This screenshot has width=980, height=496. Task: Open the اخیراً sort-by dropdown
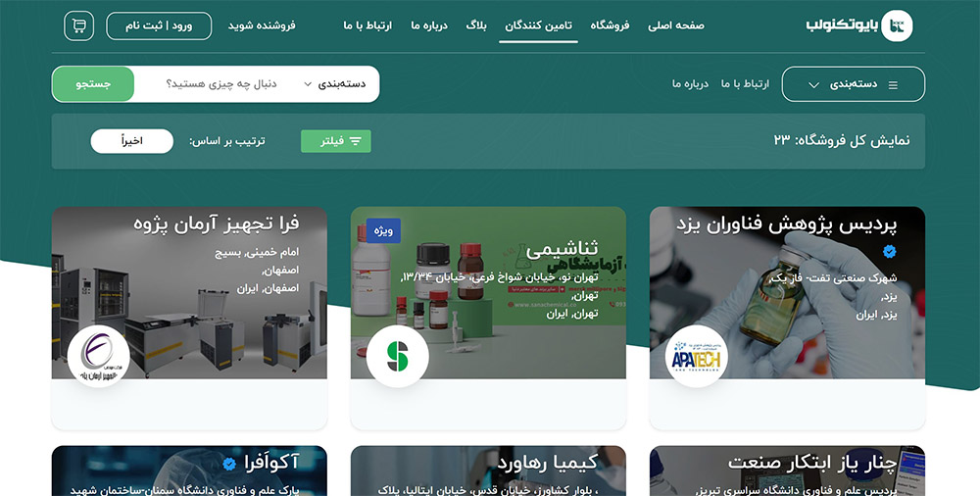tap(132, 141)
